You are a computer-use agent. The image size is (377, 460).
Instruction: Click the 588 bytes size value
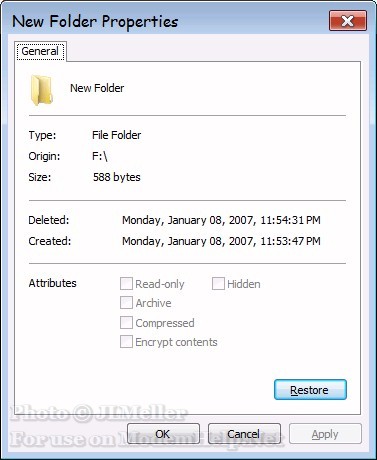tap(117, 177)
